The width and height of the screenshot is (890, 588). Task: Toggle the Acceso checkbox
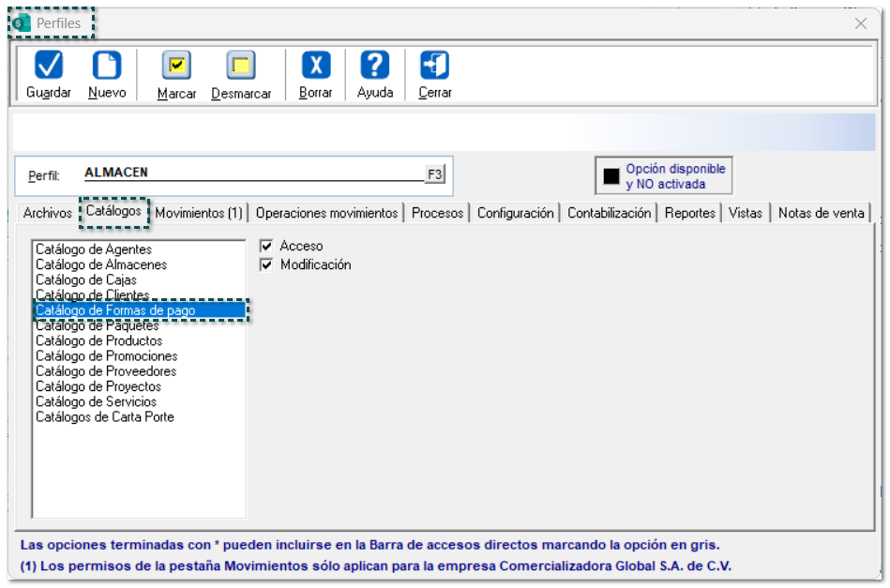click(266, 246)
